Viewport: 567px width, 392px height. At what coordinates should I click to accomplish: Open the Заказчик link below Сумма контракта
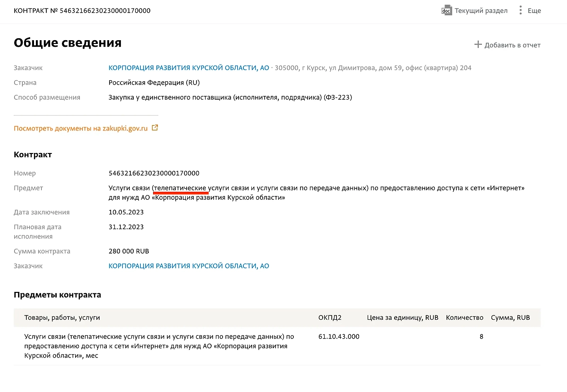(x=189, y=266)
